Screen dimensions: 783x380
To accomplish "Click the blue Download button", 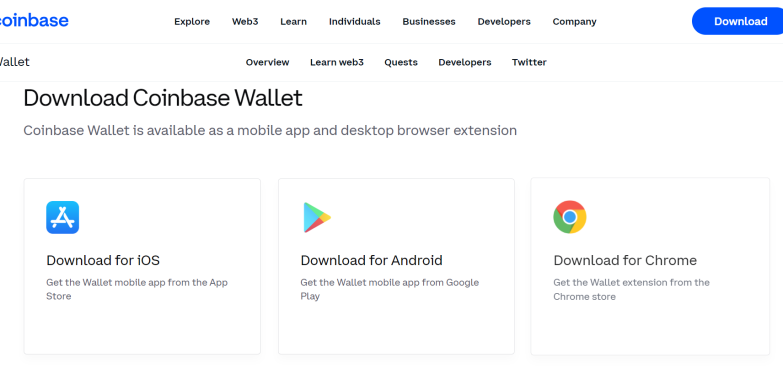I will coord(738,21).
